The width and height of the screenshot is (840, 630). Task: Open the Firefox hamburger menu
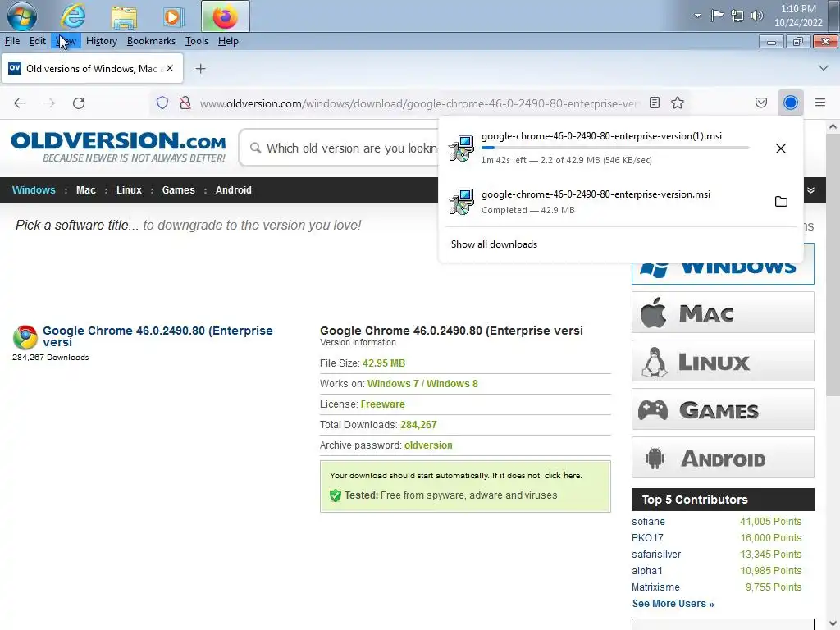(x=820, y=103)
